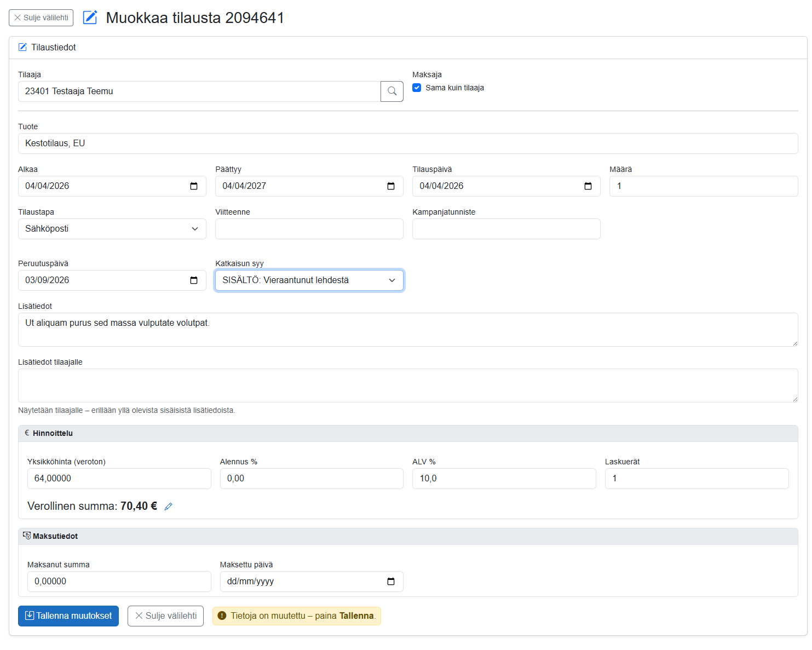Click the Laskuerät input field
Viewport: 812px width, 650px height.
(x=697, y=479)
